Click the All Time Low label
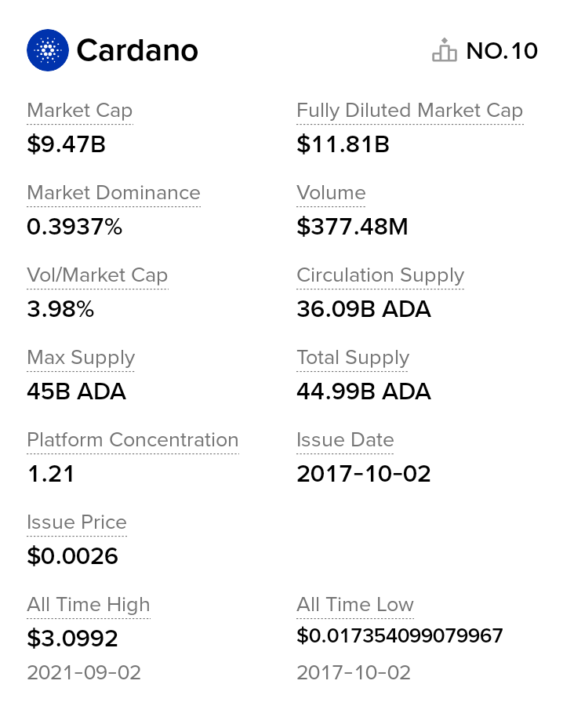The width and height of the screenshot is (563, 728). (355, 605)
